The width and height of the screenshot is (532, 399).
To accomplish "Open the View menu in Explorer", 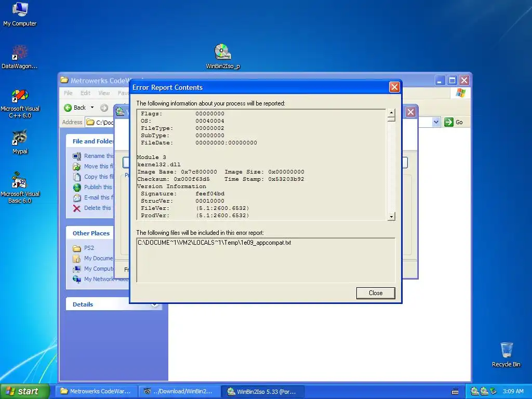I will point(104,93).
